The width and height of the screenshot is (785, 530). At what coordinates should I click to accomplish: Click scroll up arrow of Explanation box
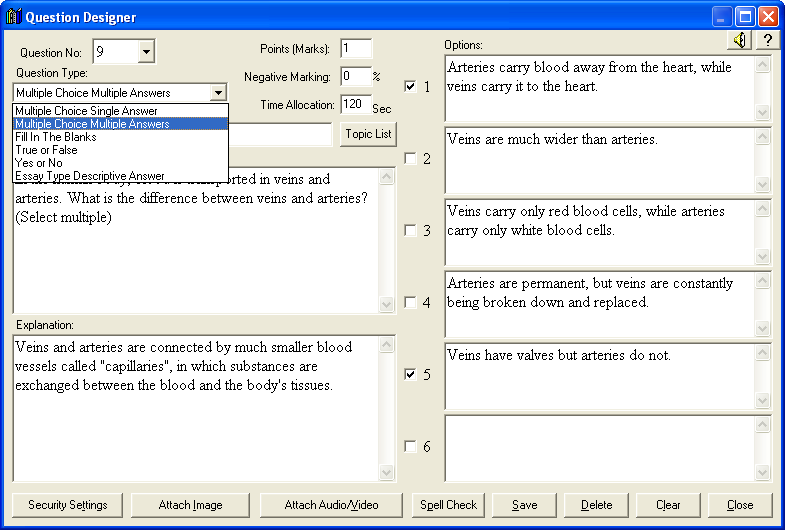tap(386, 344)
